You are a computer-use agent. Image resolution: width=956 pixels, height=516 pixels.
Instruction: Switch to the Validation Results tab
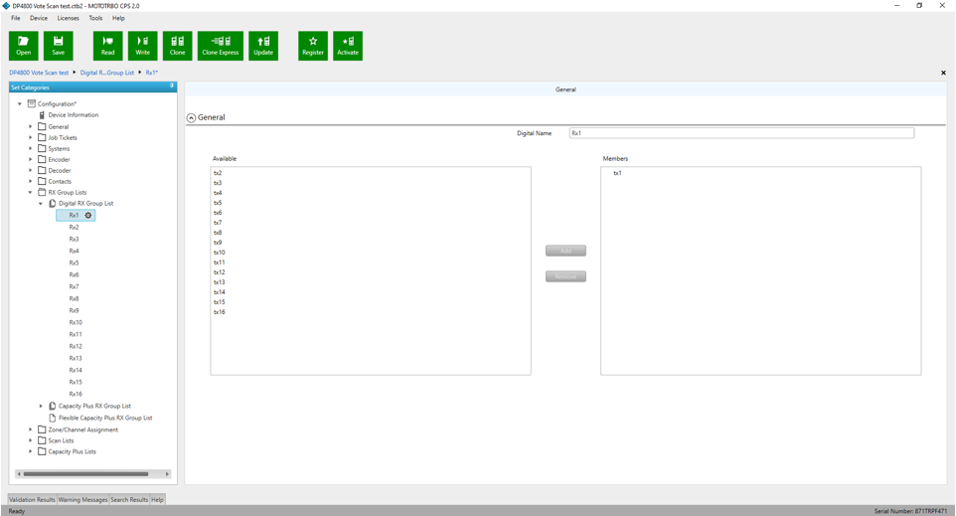tap(32, 499)
